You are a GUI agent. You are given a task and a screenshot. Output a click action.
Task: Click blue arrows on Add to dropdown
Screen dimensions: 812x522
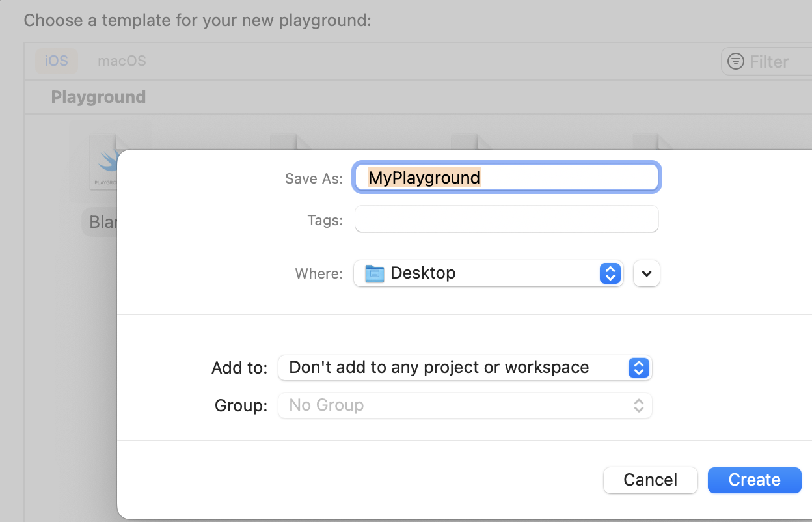(639, 368)
